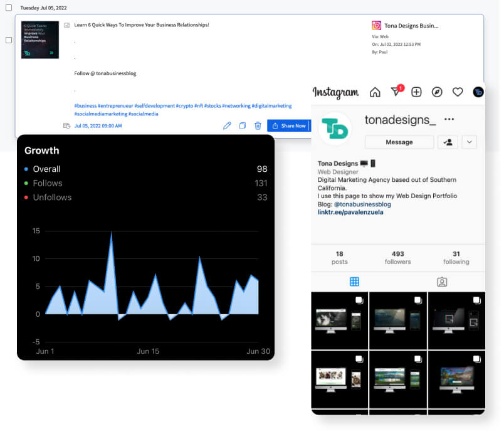504x434 pixels.
Task: Open the profile avatar in Instagram header
Action: (478, 92)
